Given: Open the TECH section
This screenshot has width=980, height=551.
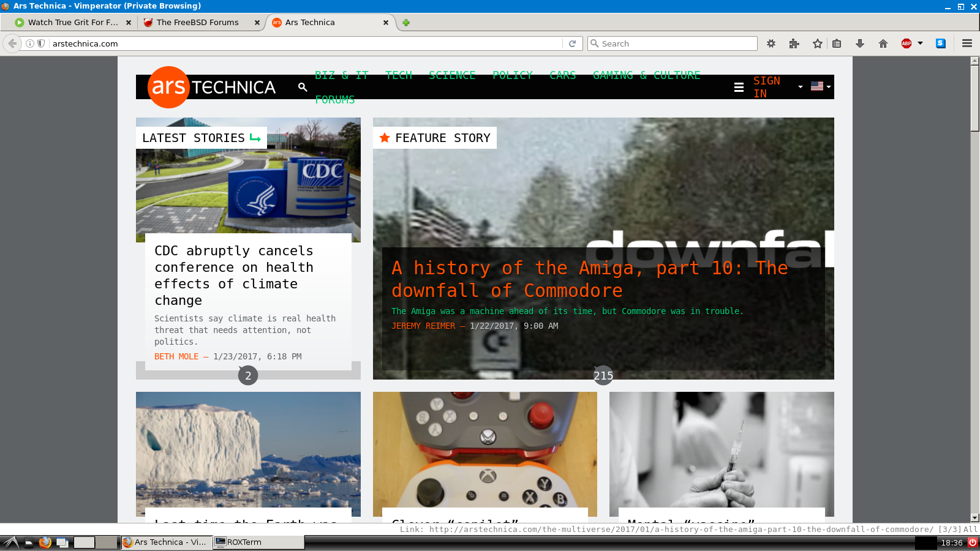Looking at the screenshot, I should pyautogui.click(x=399, y=75).
